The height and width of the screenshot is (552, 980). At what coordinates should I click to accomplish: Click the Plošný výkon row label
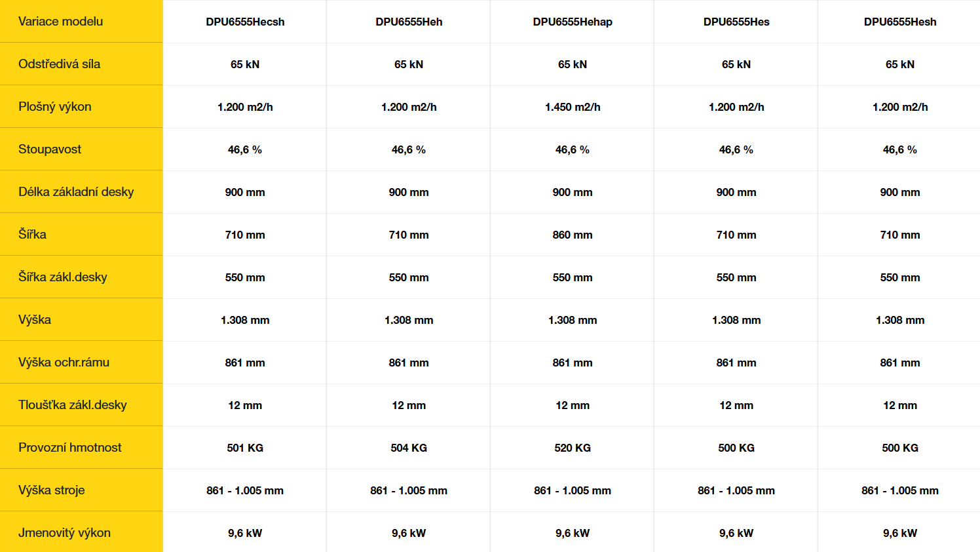point(55,106)
